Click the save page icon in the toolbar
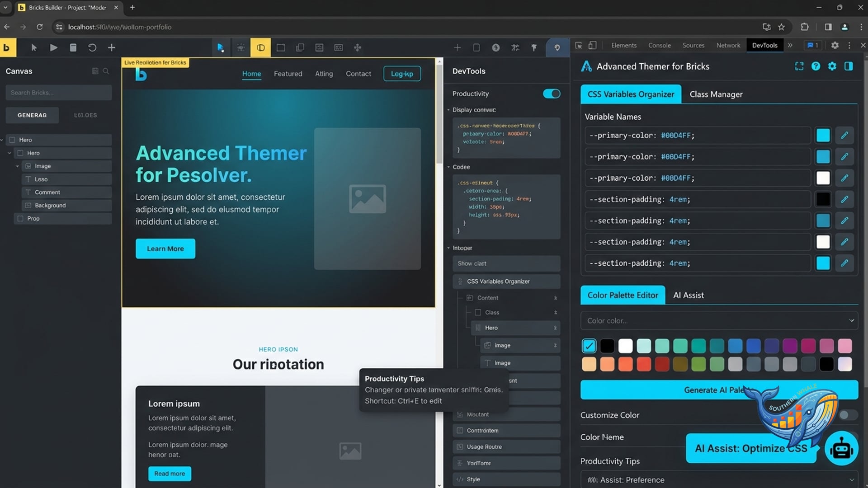This screenshot has width=868, height=488. pos(73,47)
